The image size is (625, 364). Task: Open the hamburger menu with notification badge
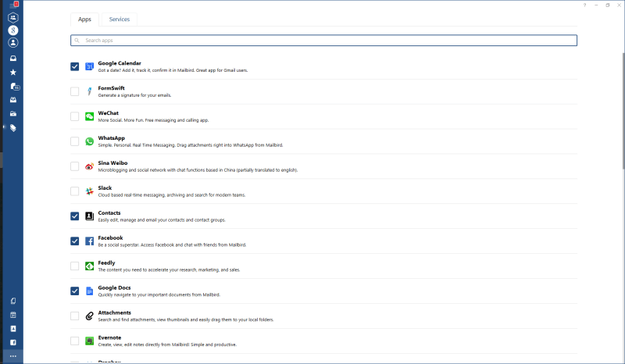point(13,5)
